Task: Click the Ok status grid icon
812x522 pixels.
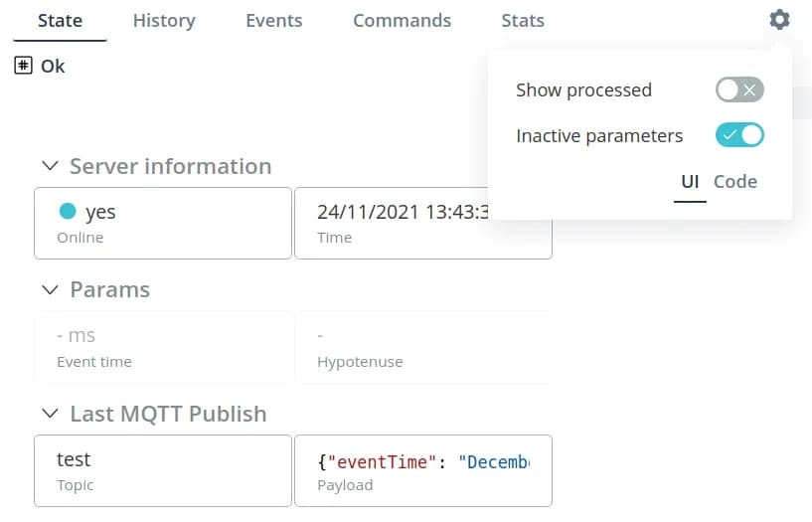Action: tap(24, 66)
